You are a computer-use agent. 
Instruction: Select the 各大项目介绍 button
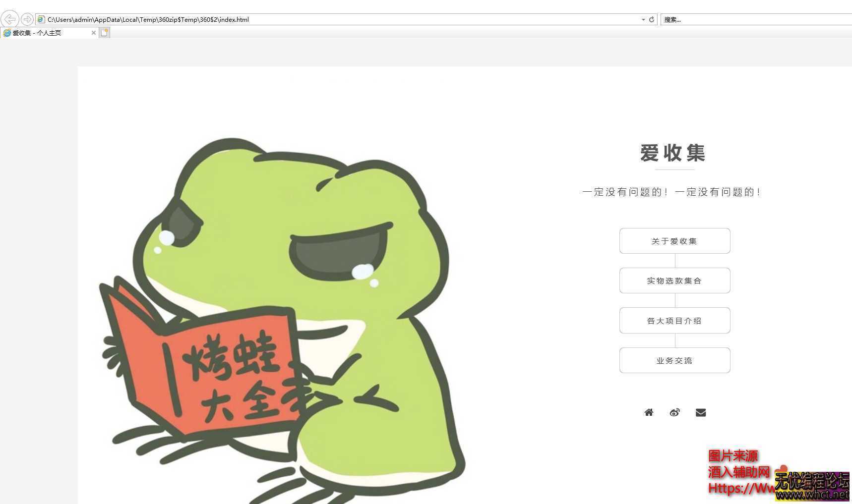pos(674,321)
